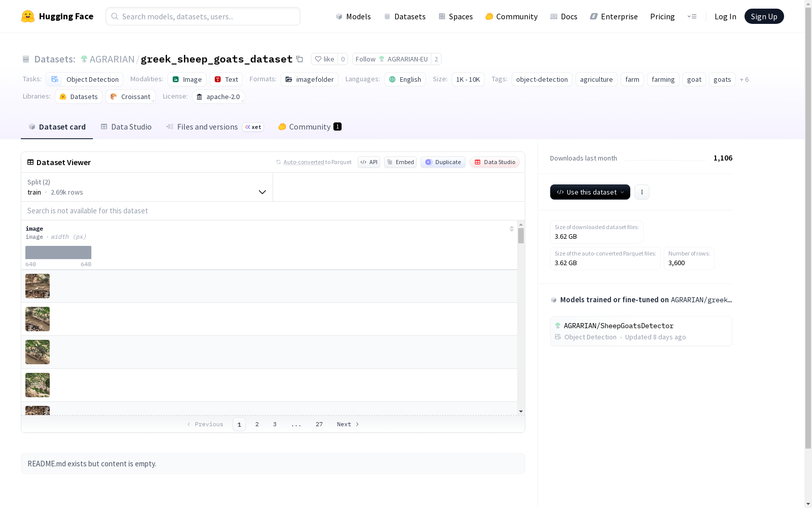This screenshot has height=508, width=812.
Task: Switch to the Data Studio tab
Action: pos(126,127)
